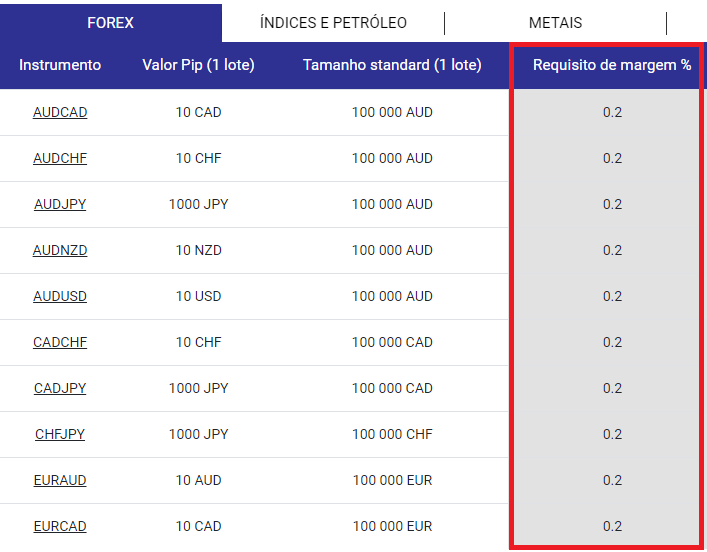Open the CHFJPY instrument link
707x552 pixels.
60,434
